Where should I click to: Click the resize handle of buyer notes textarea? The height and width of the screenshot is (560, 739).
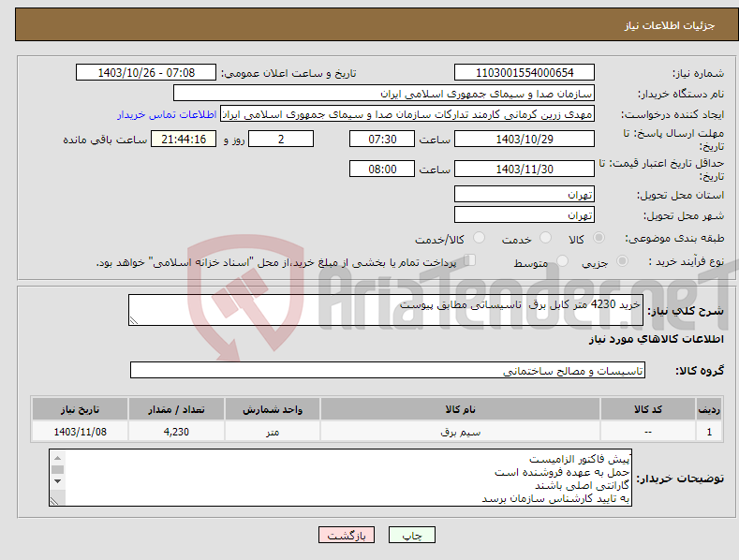(54, 501)
